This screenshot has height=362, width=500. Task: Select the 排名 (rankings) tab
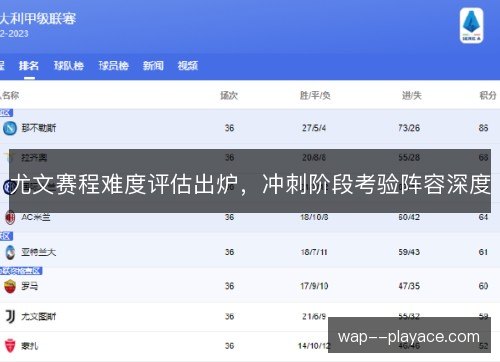(x=29, y=66)
